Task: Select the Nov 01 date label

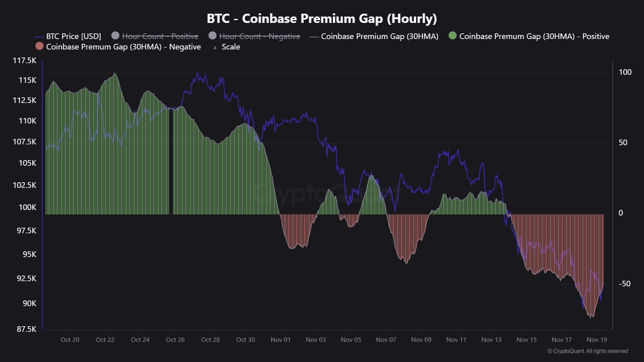Action: pos(281,340)
